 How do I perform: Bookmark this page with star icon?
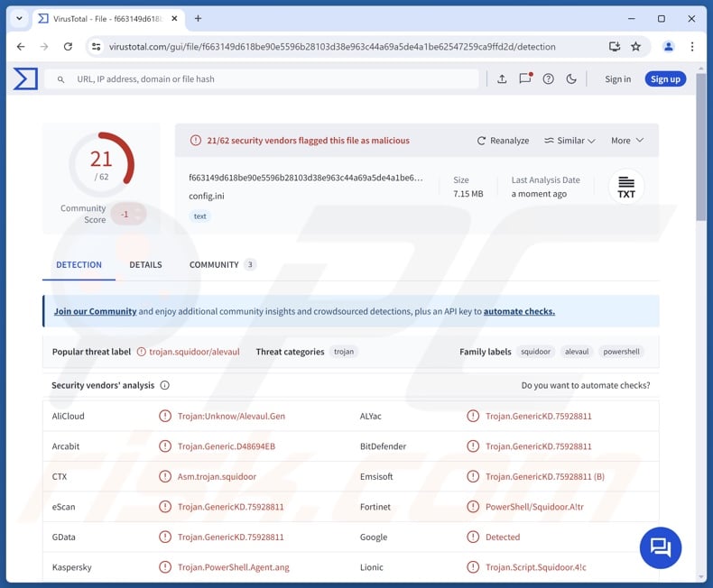[x=635, y=46]
